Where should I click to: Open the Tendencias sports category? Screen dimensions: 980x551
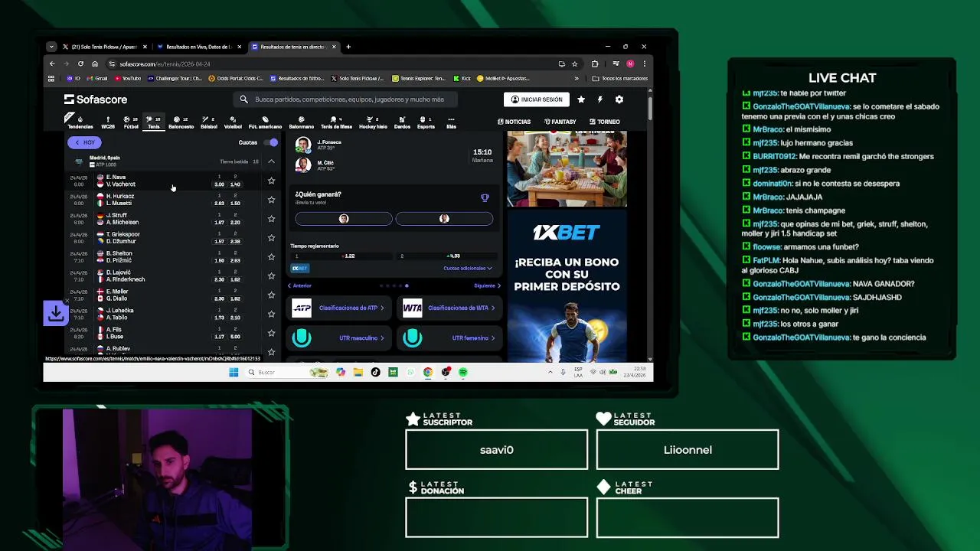pos(80,122)
